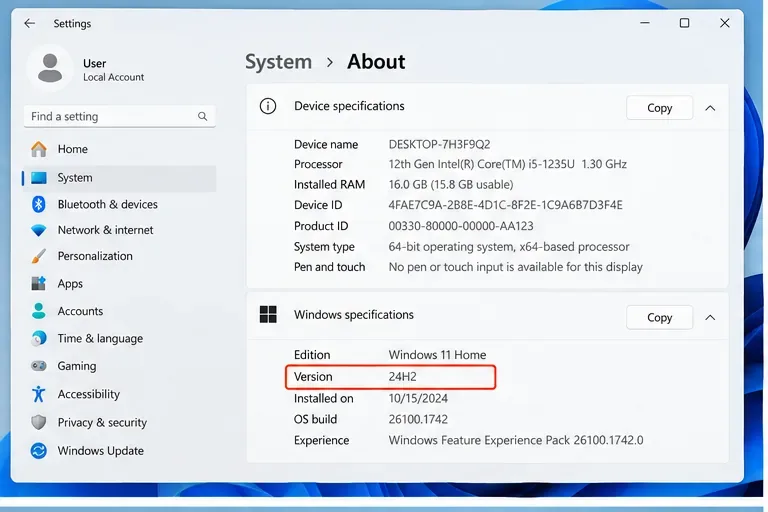This screenshot has height=512, width=768.
Task: Click the Device name label
Action: click(x=326, y=145)
